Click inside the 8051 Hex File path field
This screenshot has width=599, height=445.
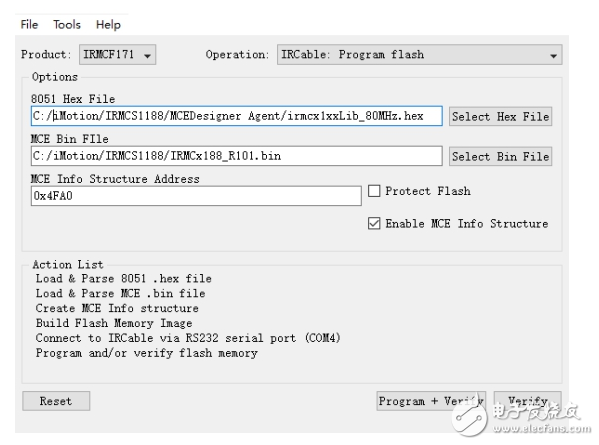click(x=236, y=116)
